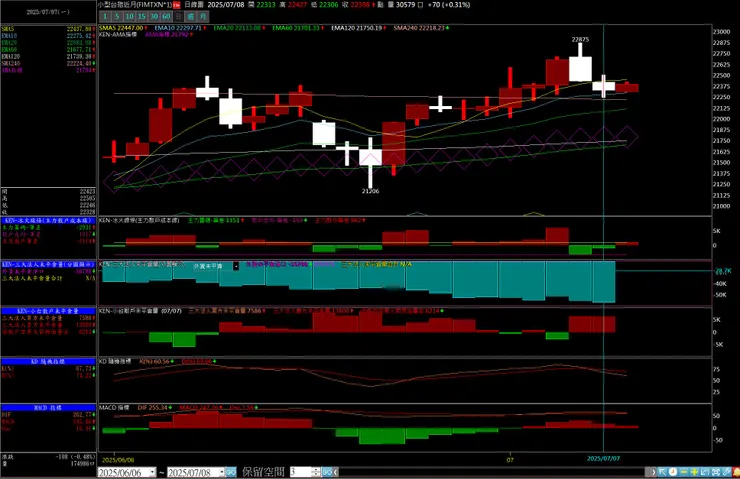Click the KD 隨機指標 K(%) 60.56 legend
The width and height of the screenshot is (740, 479).
154,361
